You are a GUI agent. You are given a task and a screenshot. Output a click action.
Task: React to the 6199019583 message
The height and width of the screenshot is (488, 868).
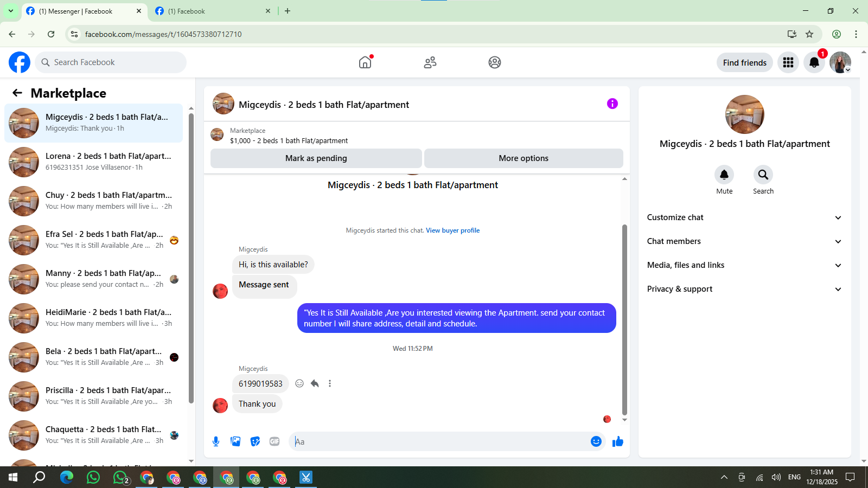coord(299,383)
